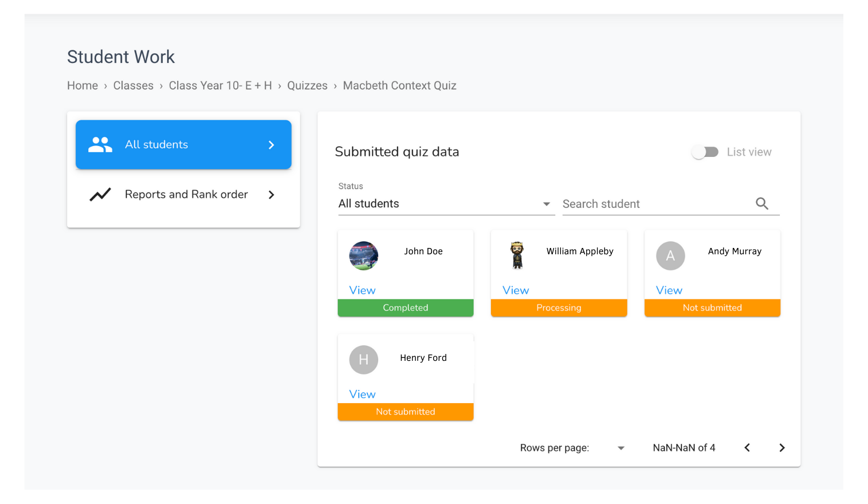This screenshot has width=868, height=504.
Task: Go to next page arrow
Action: 782,448
